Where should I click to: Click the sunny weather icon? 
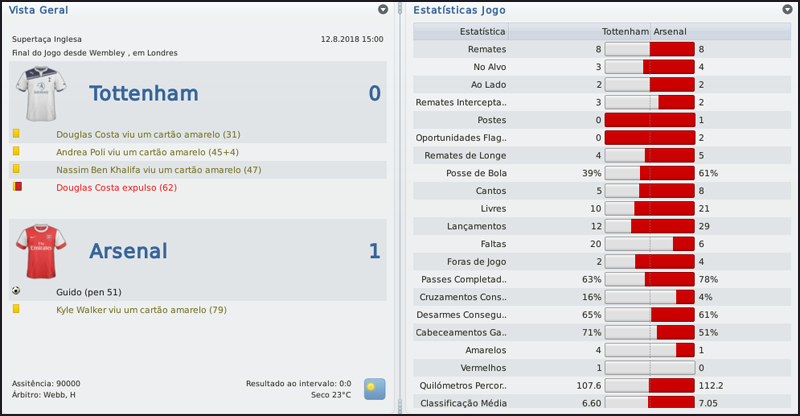coord(374,388)
